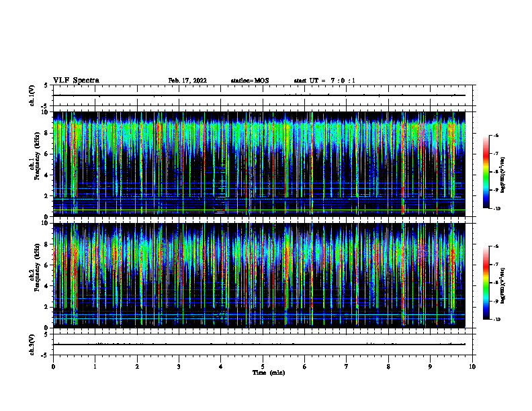This screenshot has height=411, width=532.
Task: Click the "-6" tick on ch.1 colorbar
Action: coord(495,135)
